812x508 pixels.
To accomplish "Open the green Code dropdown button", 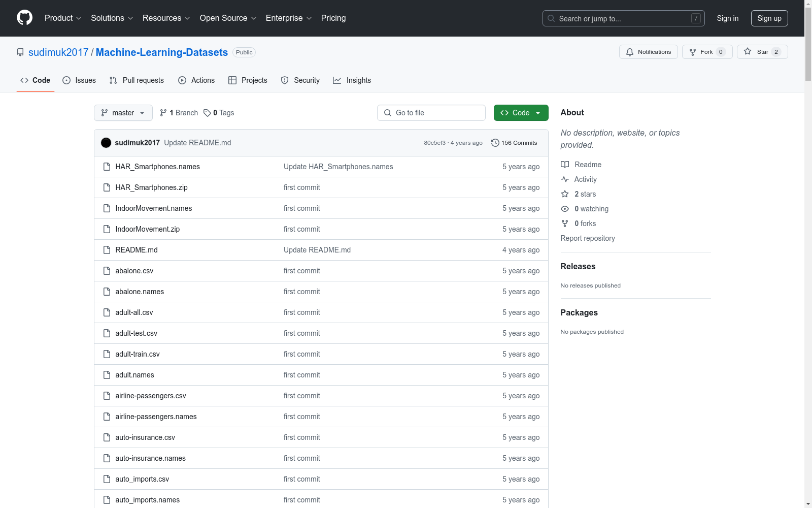I will [x=521, y=113].
